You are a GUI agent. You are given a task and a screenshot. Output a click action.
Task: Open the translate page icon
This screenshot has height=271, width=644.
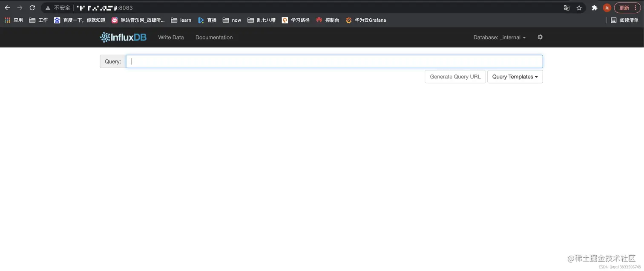point(566,8)
